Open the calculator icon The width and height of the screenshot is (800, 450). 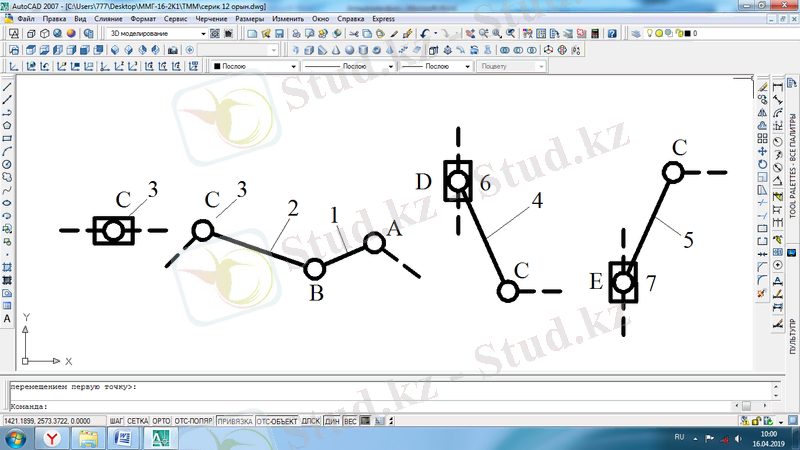pyautogui.click(x=595, y=34)
